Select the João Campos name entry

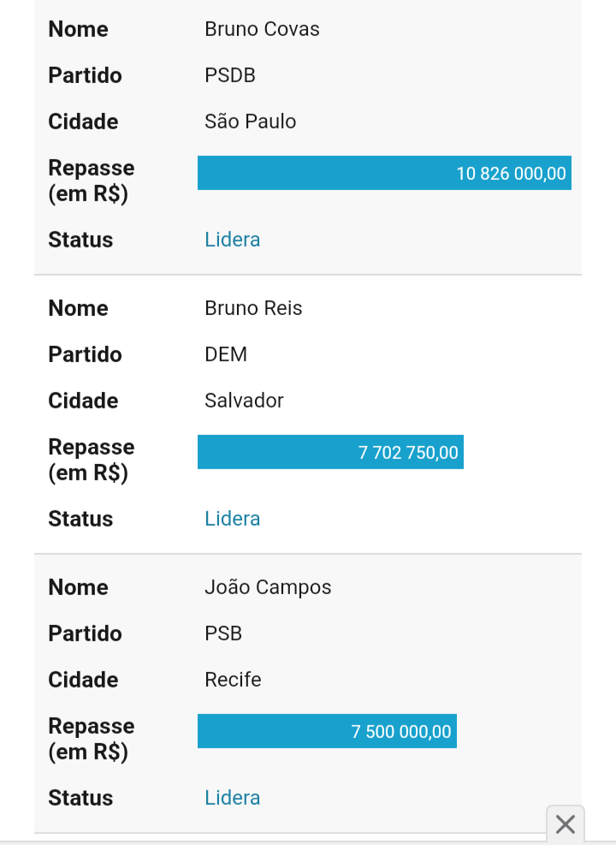point(268,587)
